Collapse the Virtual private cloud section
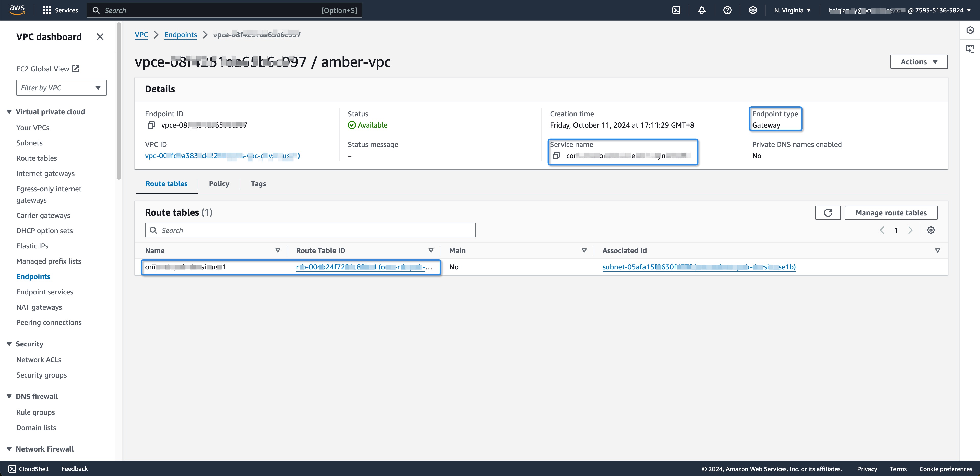 pyautogui.click(x=9, y=112)
